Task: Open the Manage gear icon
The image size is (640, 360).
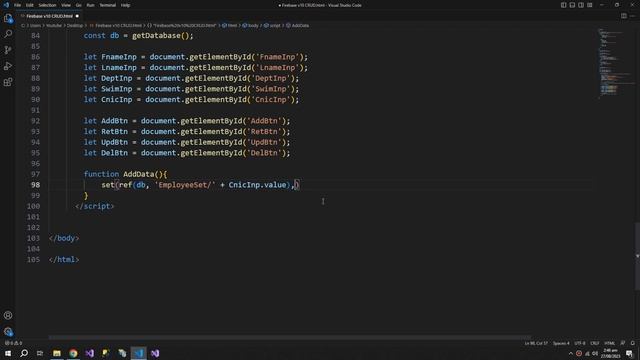Action: pyautogui.click(x=8, y=331)
